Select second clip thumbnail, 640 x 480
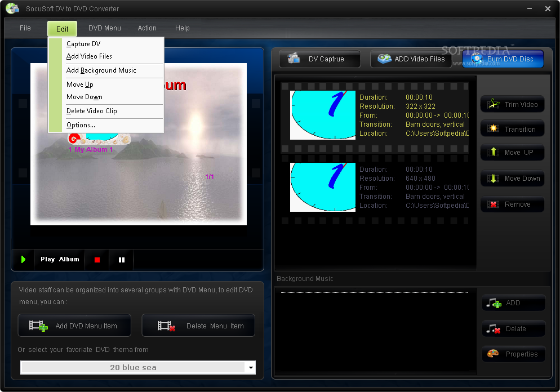This screenshot has height=392, width=560. pyautogui.click(x=322, y=187)
